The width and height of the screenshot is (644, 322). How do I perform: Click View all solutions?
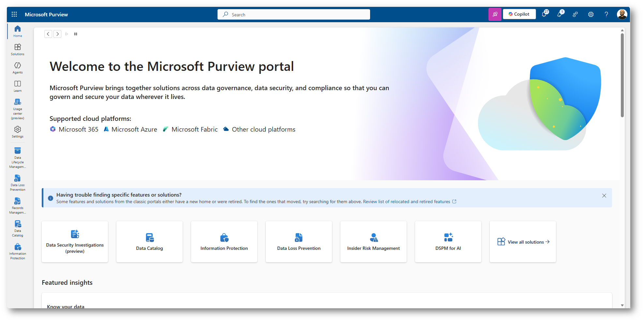tap(523, 242)
